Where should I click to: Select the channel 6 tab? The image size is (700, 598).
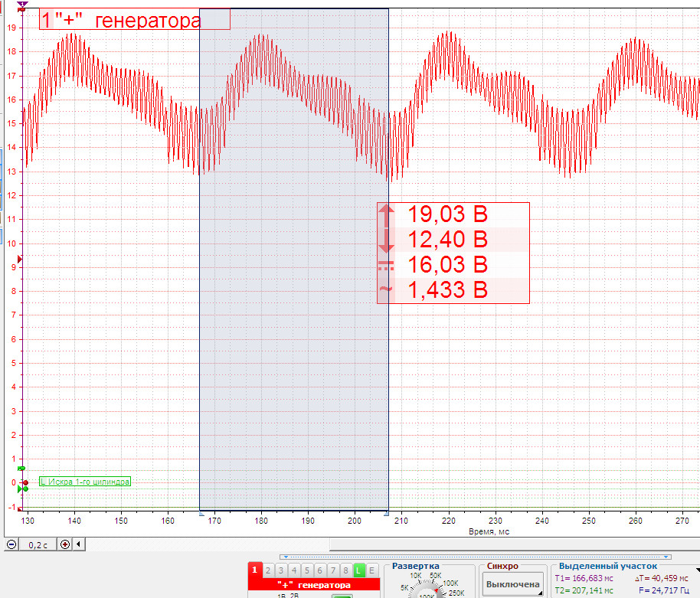[x=319, y=570]
